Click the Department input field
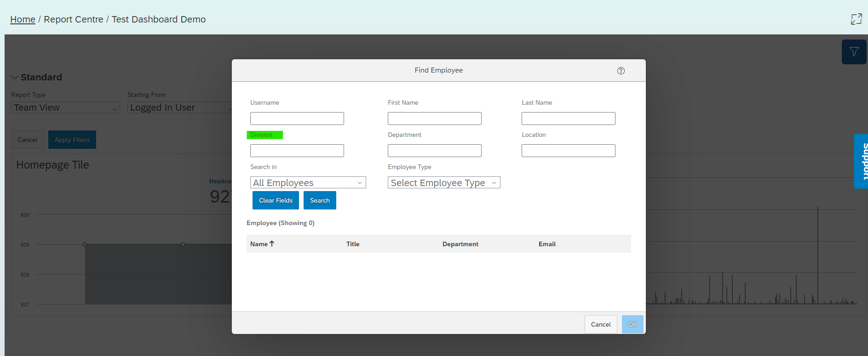 (x=435, y=151)
